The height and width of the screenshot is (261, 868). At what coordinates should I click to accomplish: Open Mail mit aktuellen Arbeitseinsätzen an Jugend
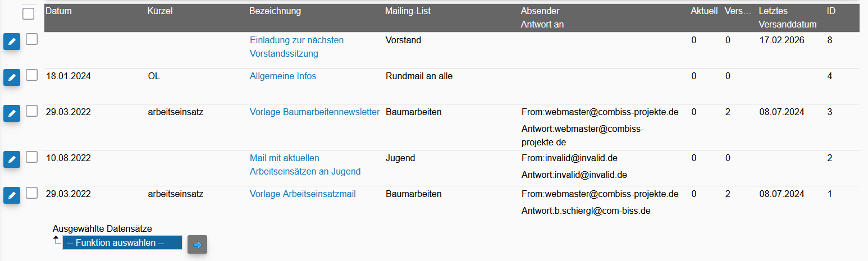coord(305,165)
